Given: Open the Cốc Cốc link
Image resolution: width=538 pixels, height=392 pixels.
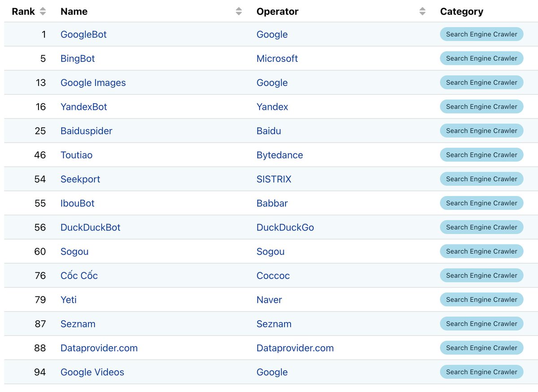Looking at the screenshot, I should pyautogui.click(x=79, y=276).
